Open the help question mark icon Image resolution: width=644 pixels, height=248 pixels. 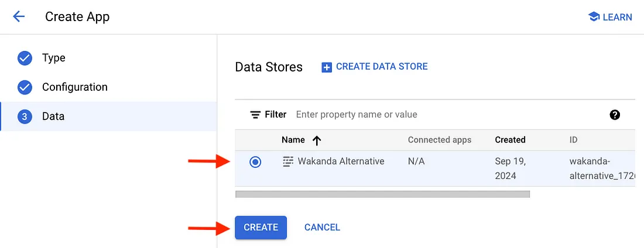click(x=615, y=115)
